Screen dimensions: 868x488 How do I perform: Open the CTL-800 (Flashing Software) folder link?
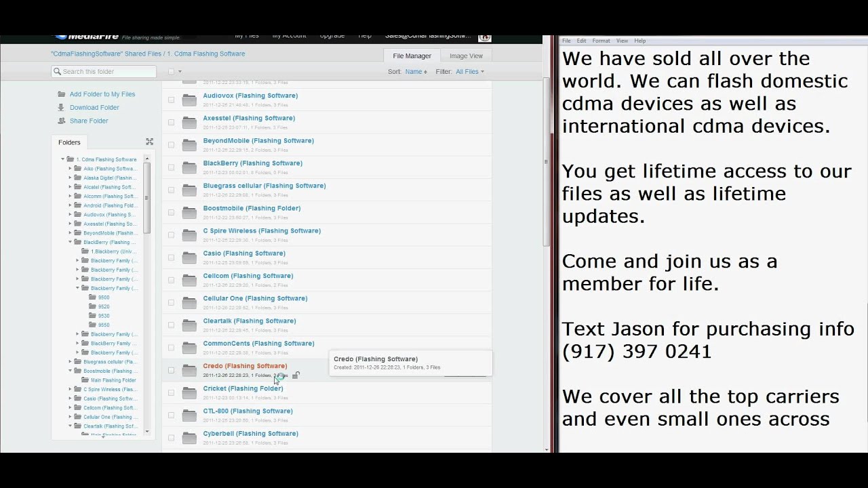point(248,411)
